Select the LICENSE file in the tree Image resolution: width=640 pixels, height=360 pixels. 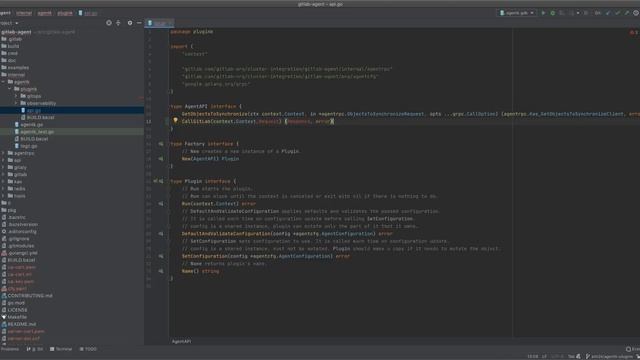17,310
